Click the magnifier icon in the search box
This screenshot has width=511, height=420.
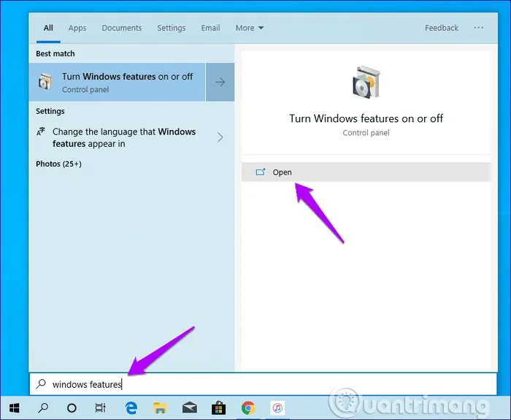(x=41, y=383)
